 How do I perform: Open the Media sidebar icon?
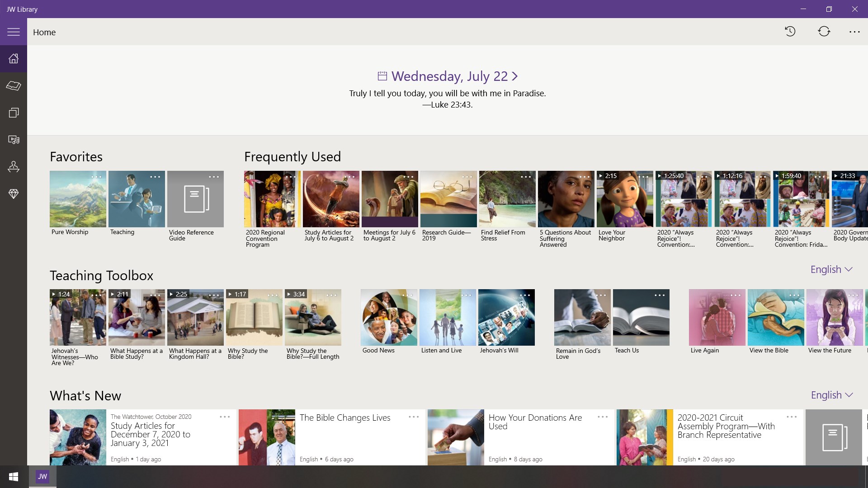(x=14, y=140)
